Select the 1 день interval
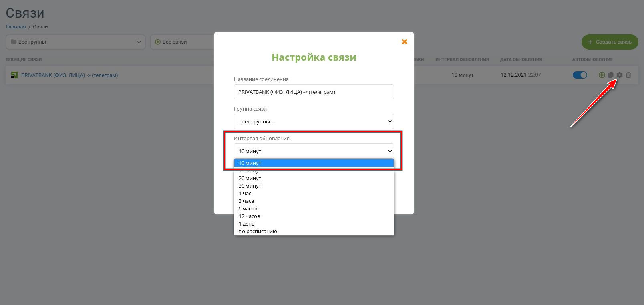This screenshot has height=305, width=644. click(314, 224)
